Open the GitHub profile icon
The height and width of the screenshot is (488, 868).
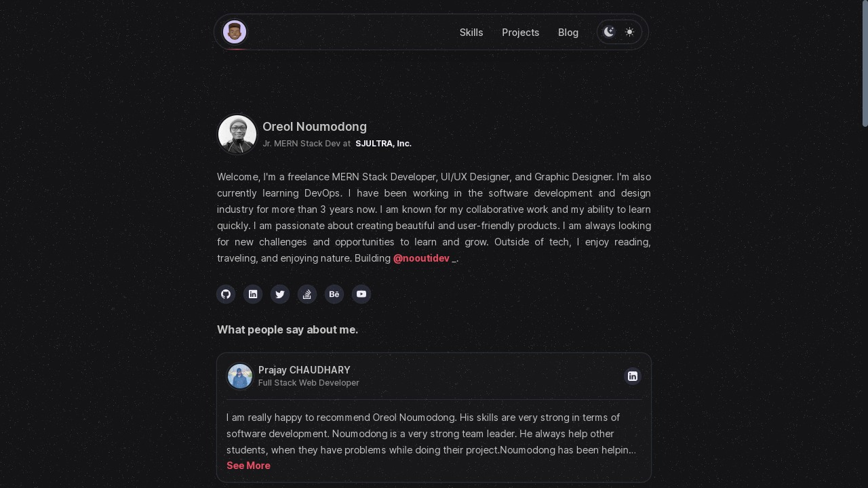point(226,294)
